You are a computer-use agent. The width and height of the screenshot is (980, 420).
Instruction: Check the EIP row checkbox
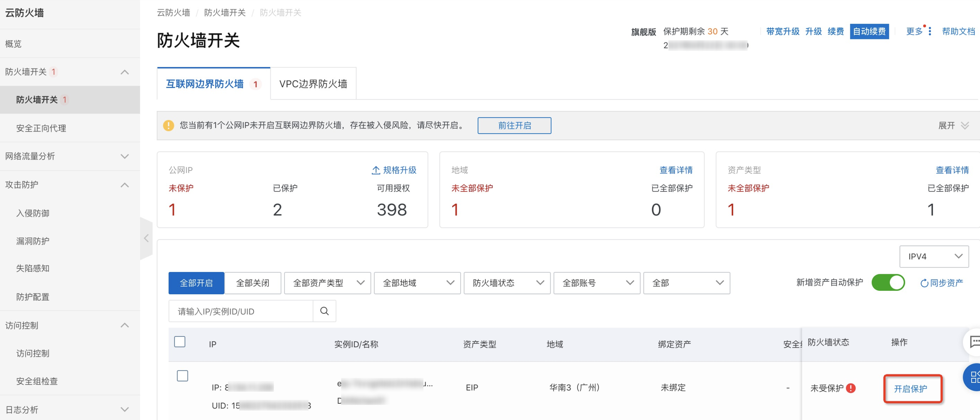point(182,375)
